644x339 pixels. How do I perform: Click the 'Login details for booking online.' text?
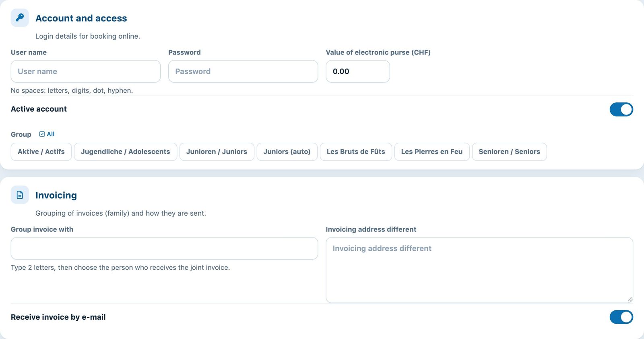click(x=88, y=36)
